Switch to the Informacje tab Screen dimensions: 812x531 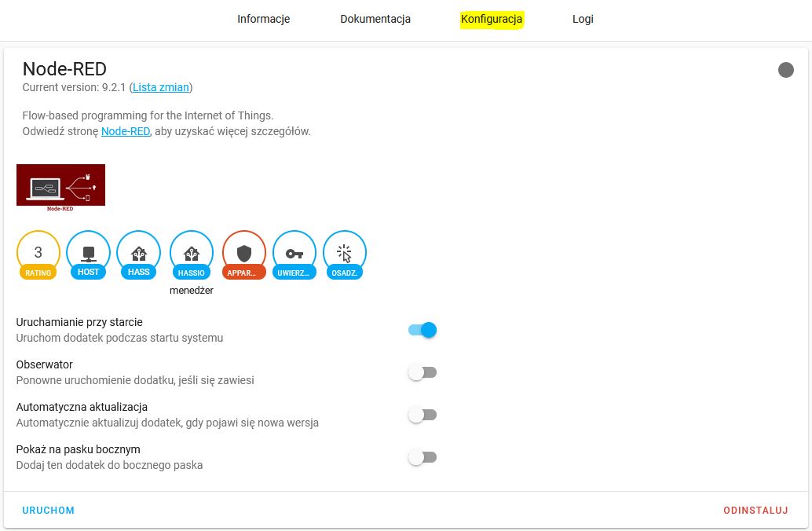click(264, 19)
